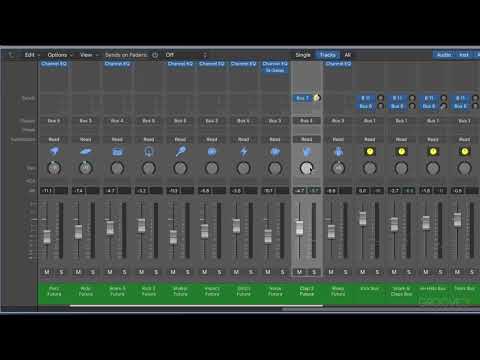This screenshot has height=360, width=480.
Task: Click the volume dB field on Shaker Future
Action: [x=174, y=191]
